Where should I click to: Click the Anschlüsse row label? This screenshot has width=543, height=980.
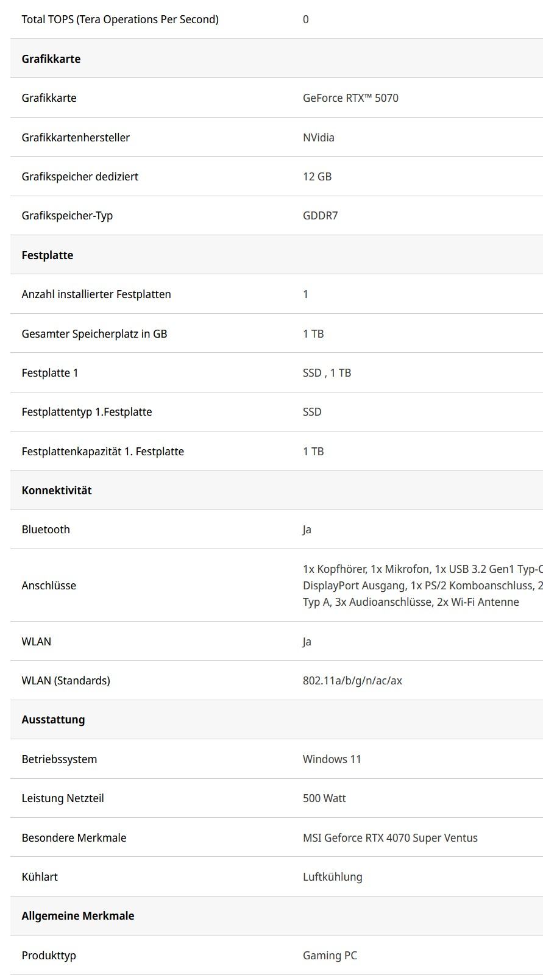pos(49,586)
